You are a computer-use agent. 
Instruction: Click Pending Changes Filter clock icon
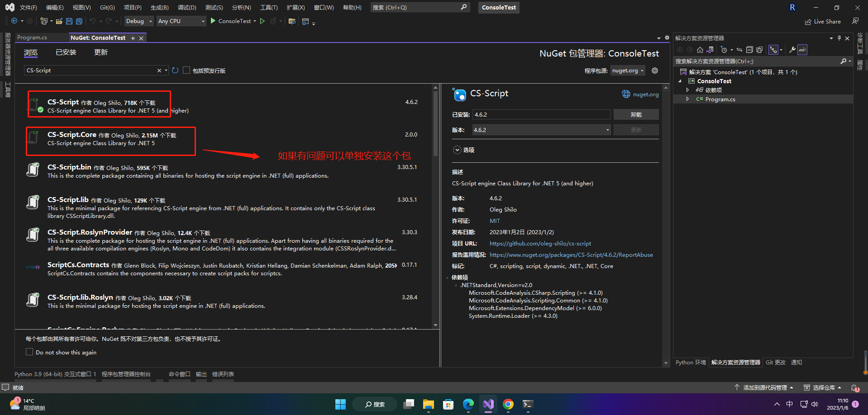[724, 50]
